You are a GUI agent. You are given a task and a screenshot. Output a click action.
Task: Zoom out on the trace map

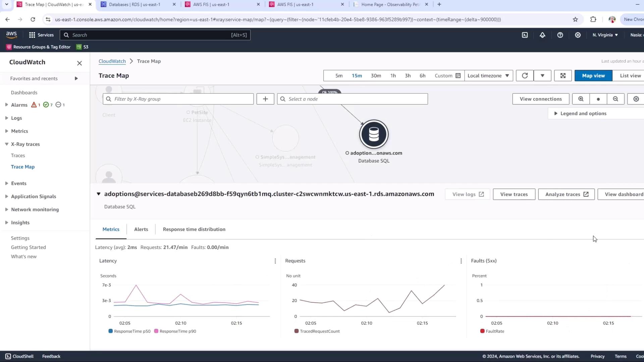click(x=615, y=99)
